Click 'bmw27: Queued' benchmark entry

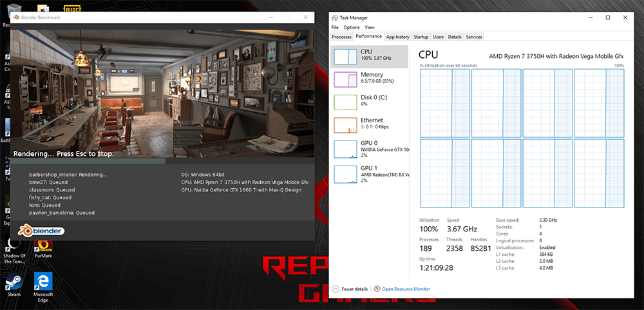[x=48, y=182]
